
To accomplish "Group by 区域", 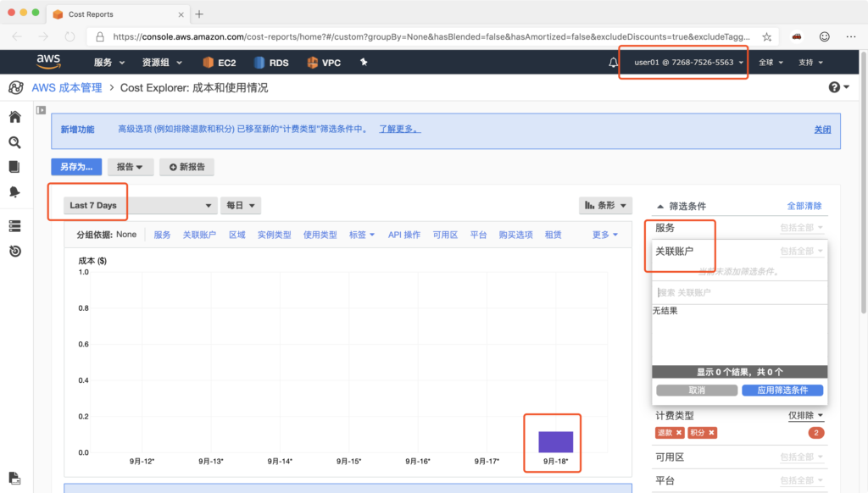I will coord(237,235).
